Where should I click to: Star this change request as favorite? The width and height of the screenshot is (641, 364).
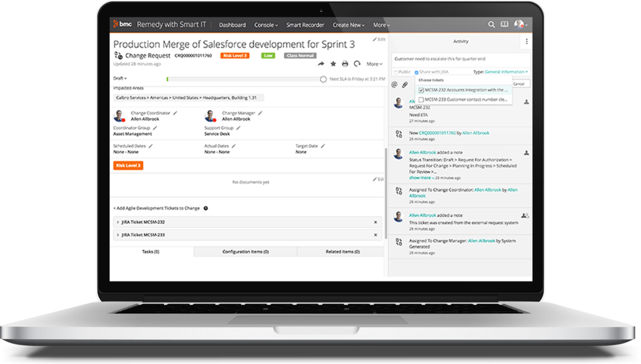333,64
